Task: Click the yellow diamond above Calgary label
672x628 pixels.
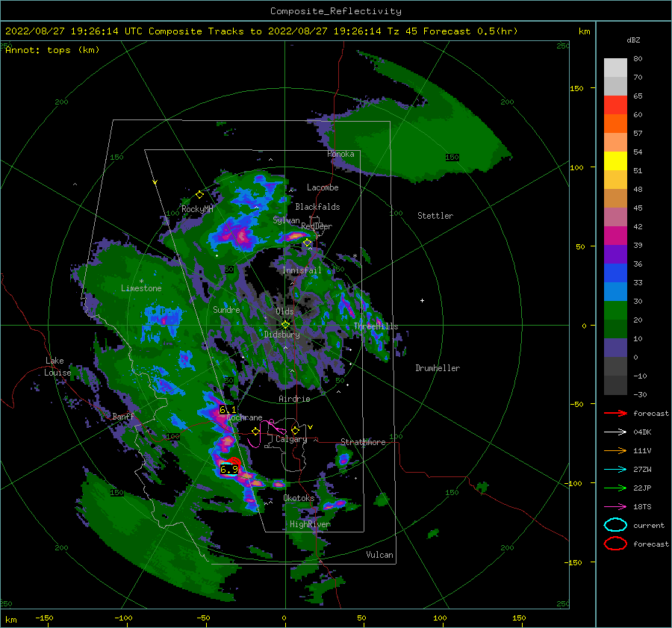Action: [x=295, y=430]
